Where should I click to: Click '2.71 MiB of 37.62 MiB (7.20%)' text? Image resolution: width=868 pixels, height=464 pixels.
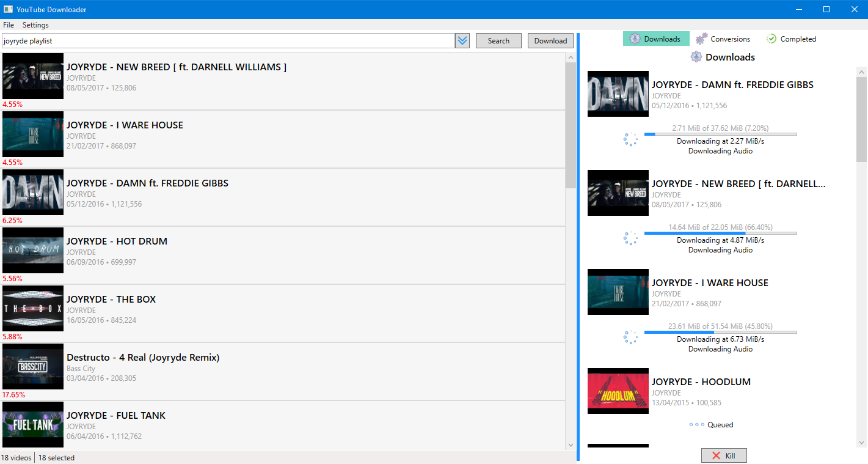coord(720,128)
